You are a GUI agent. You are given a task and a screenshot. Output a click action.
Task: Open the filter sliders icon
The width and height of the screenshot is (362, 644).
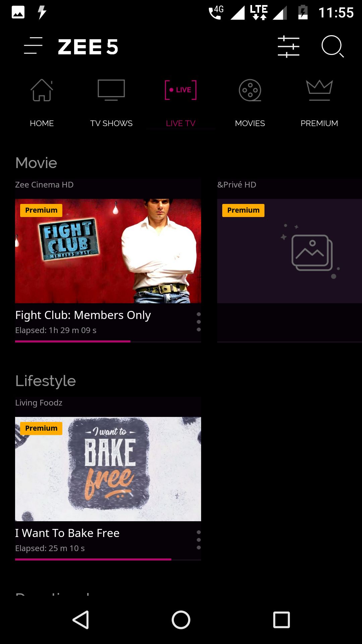coord(288,47)
